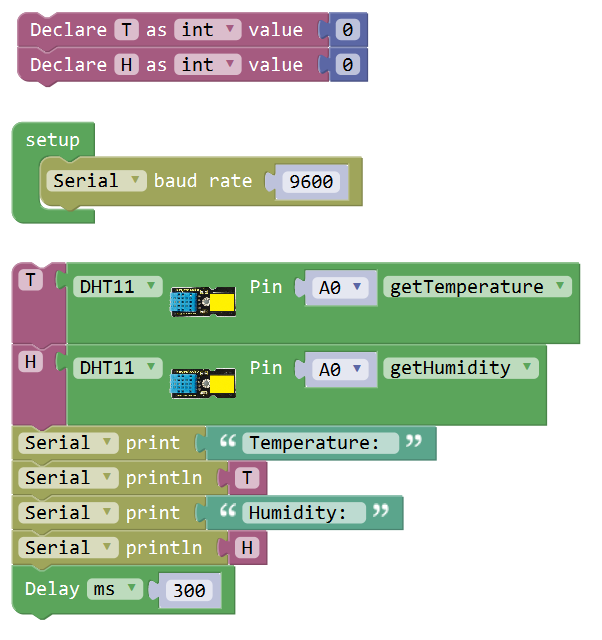
Task: Open the getHumidity function dropdown
Action: pyautogui.click(x=460, y=368)
